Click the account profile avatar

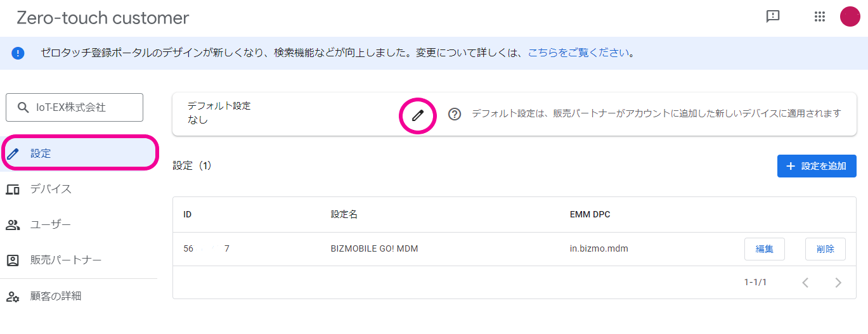[x=850, y=17]
